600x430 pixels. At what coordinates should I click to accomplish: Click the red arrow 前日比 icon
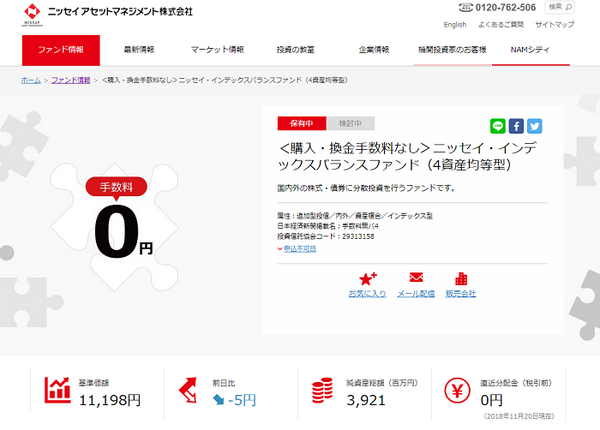coord(188,390)
